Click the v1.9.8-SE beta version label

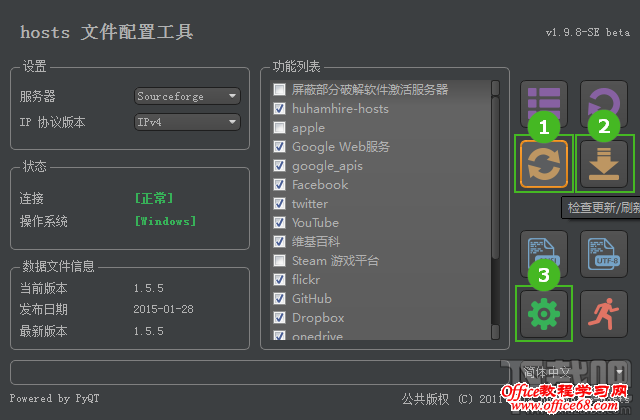click(588, 32)
